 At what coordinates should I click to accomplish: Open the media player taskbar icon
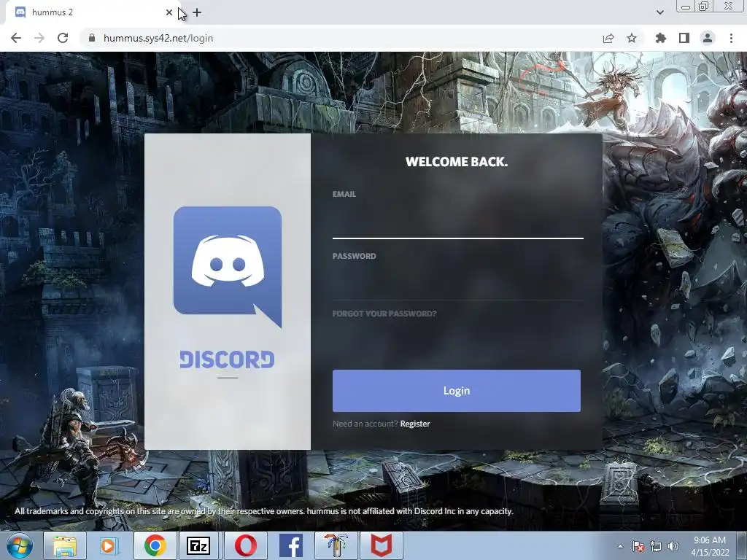click(x=109, y=545)
